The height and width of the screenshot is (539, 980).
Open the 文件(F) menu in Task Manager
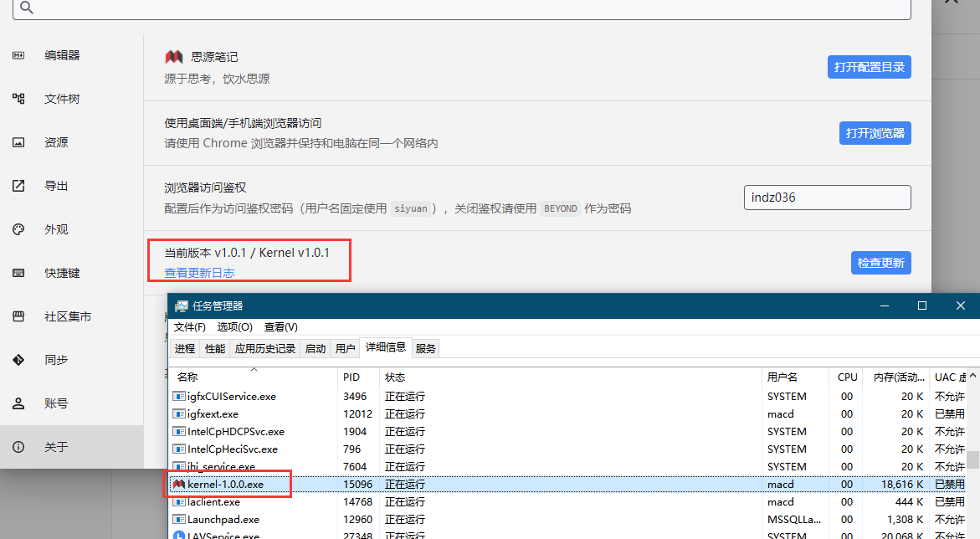tap(189, 327)
